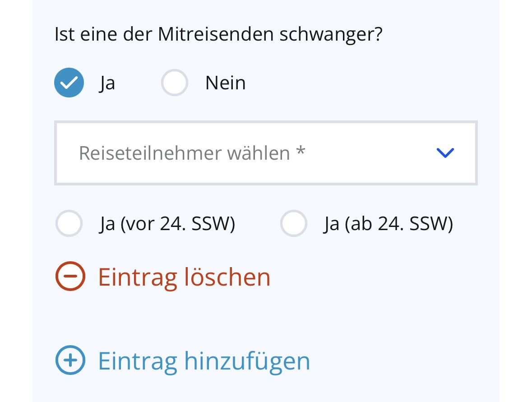This screenshot has height=402, width=532.
Task: Click the blue chevron arrow in select box
Action: [x=445, y=153]
